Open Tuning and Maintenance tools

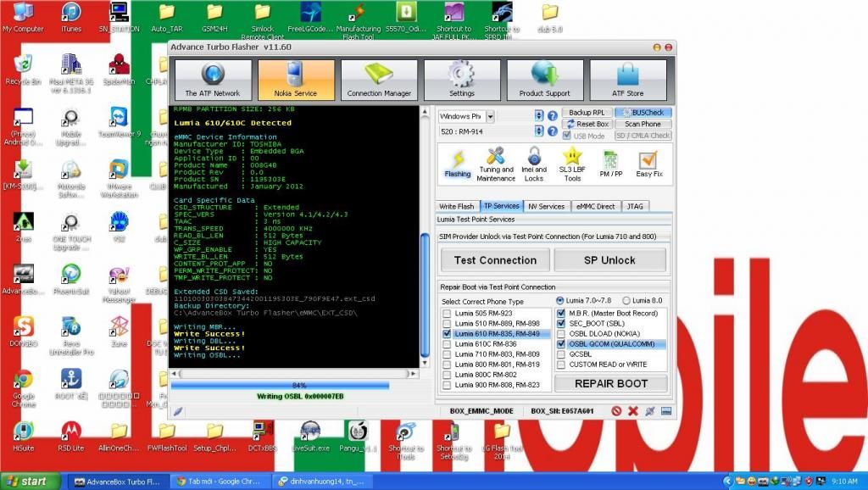(x=496, y=164)
